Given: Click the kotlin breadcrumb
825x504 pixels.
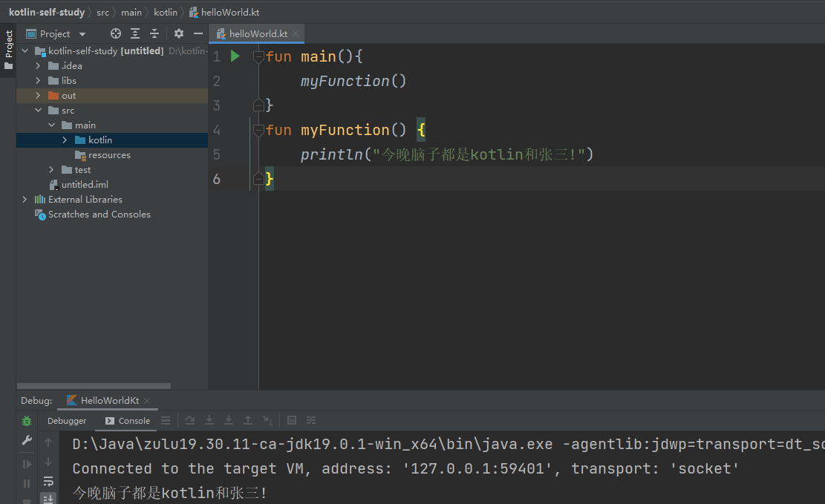Looking at the screenshot, I should (166, 12).
